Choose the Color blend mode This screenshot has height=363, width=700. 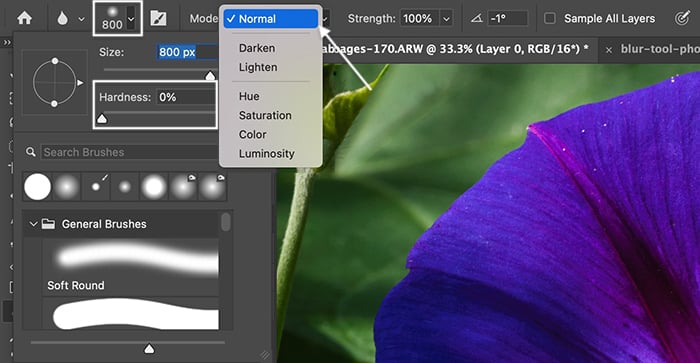click(x=253, y=134)
